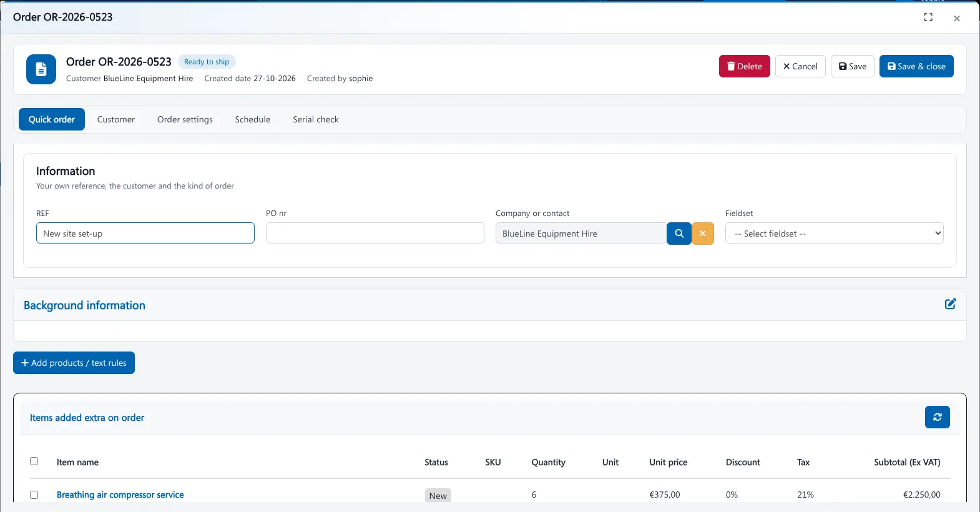Click the Unit column header
Viewport: 980px width, 512px height.
610,462
